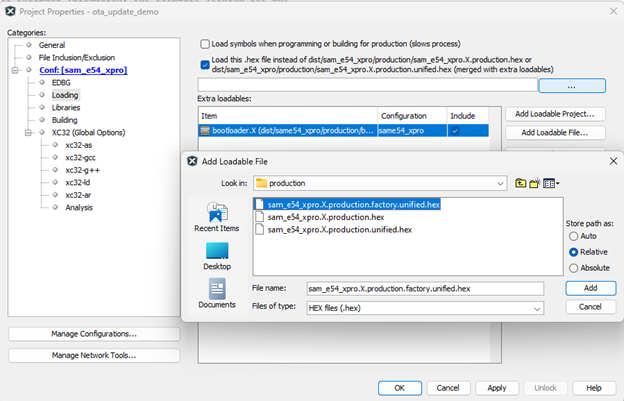Close the Add Loadable File dialog
Image resolution: width=624 pixels, height=401 pixels.
[x=613, y=161]
